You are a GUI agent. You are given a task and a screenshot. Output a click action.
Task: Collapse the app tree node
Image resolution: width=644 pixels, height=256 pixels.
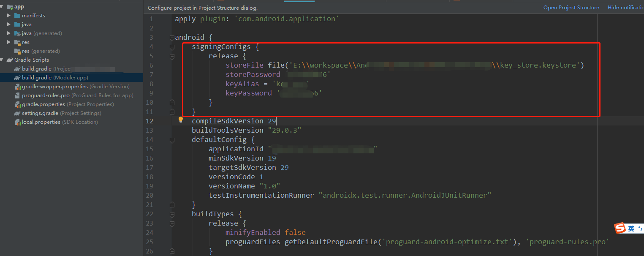[x=3, y=6]
